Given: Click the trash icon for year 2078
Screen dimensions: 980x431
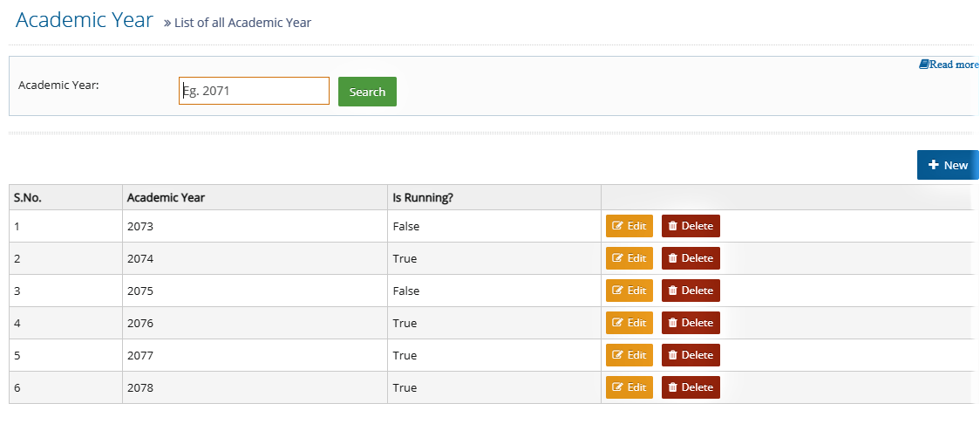Looking at the screenshot, I should click(673, 387).
